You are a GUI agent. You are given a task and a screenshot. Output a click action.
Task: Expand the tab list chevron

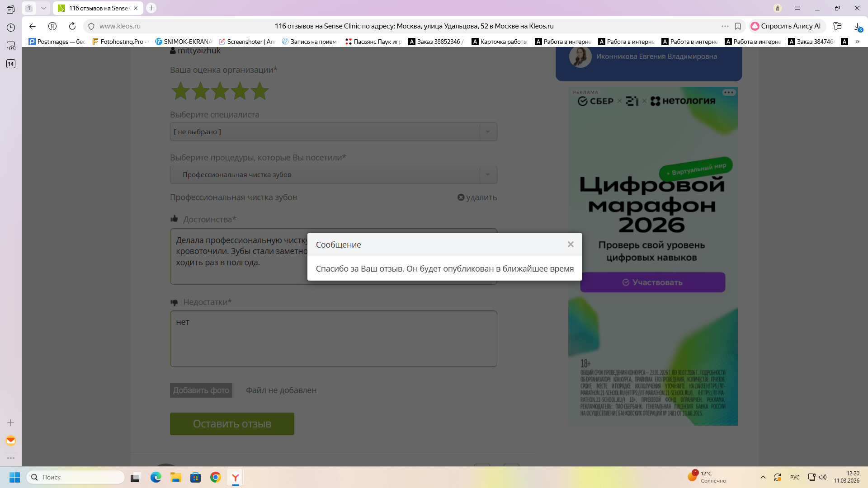click(x=43, y=8)
